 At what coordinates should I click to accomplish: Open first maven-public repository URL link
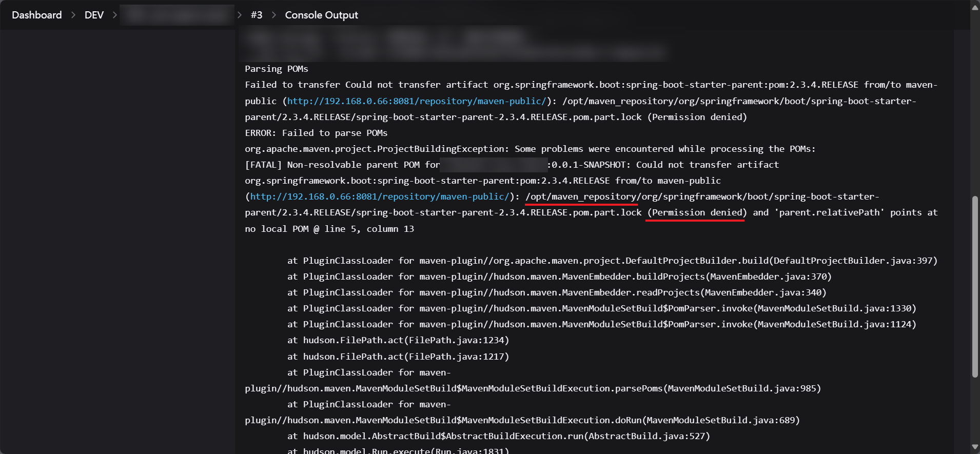(417, 101)
